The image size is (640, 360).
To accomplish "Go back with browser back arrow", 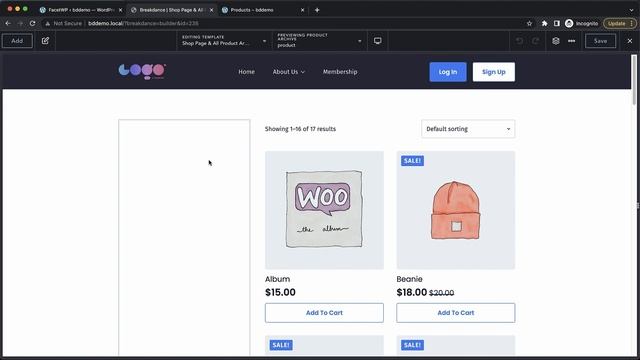I will (8, 23).
